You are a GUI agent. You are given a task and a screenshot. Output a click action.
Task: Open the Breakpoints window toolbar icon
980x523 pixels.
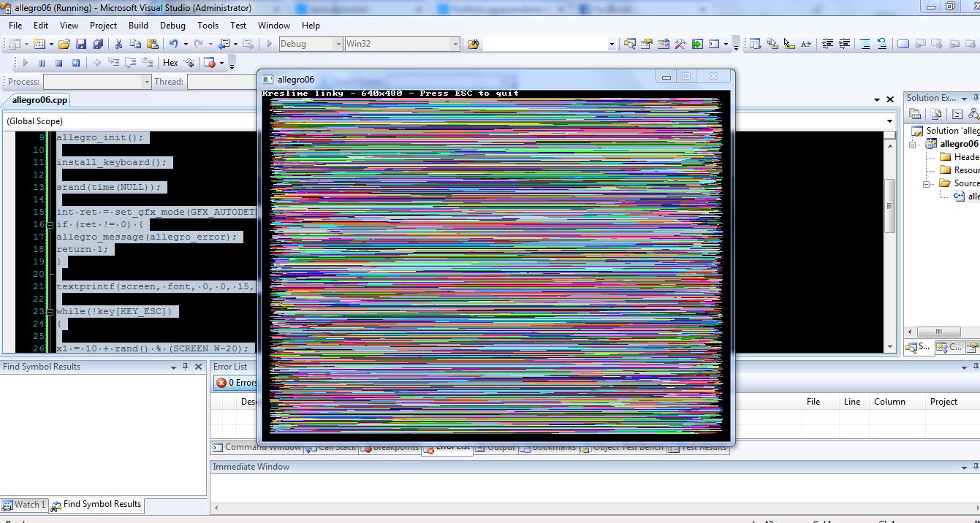click(x=210, y=63)
